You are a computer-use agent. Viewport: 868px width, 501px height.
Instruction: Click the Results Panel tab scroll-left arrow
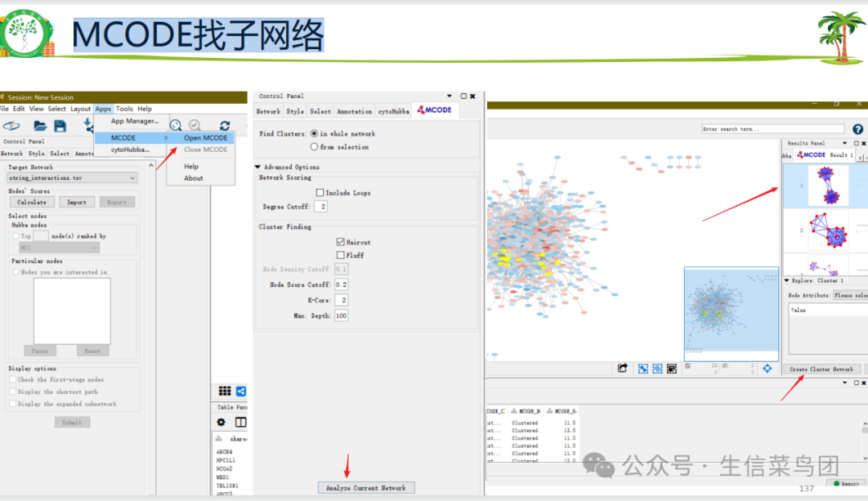coord(860,157)
